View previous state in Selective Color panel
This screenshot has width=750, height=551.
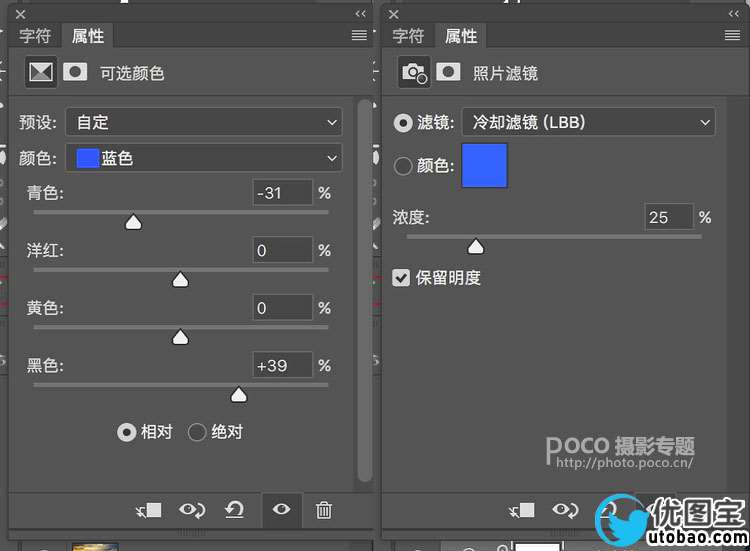(x=192, y=510)
